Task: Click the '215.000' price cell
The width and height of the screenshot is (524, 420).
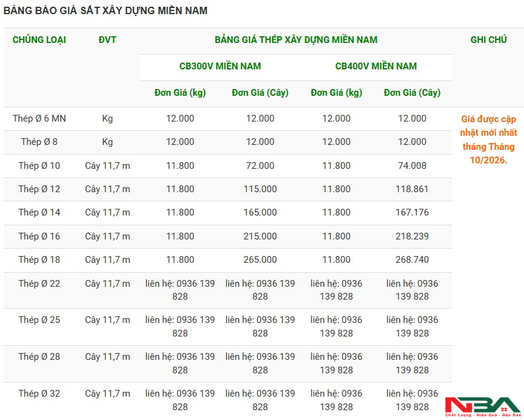Action: (x=260, y=236)
